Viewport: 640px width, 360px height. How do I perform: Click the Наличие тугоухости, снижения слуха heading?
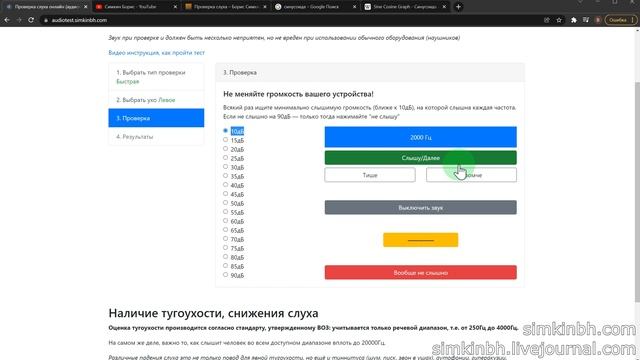pos(213,313)
